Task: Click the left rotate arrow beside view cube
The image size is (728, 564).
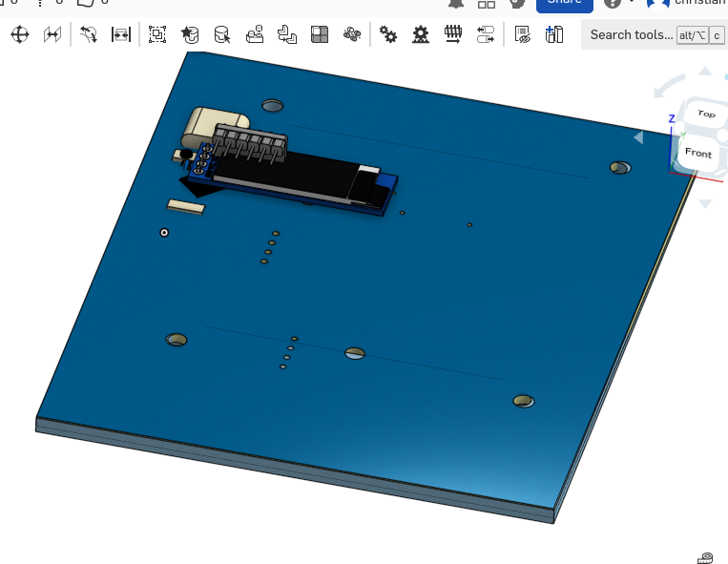Action: [x=639, y=137]
